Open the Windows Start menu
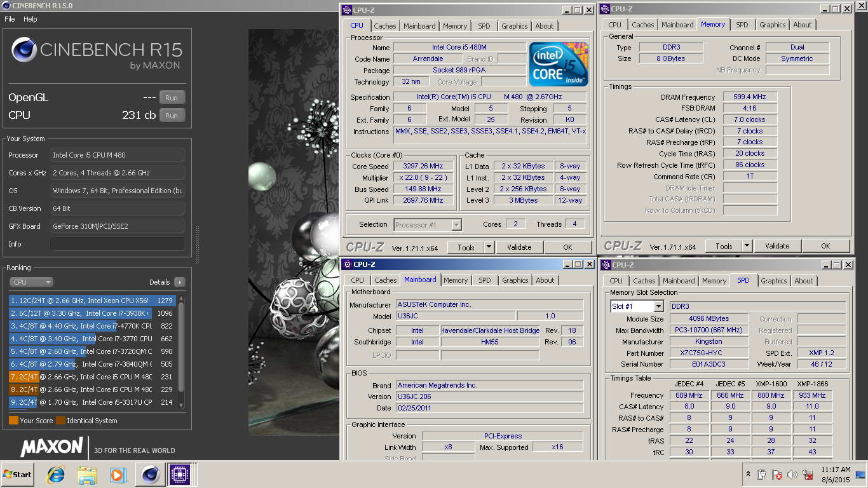868x488 pixels. tap(18, 474)
